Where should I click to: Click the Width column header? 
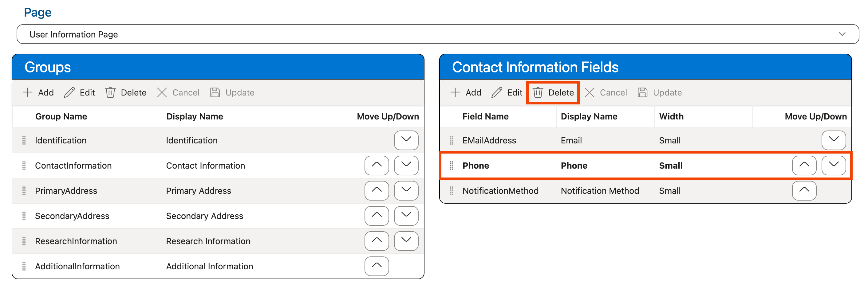671,116
